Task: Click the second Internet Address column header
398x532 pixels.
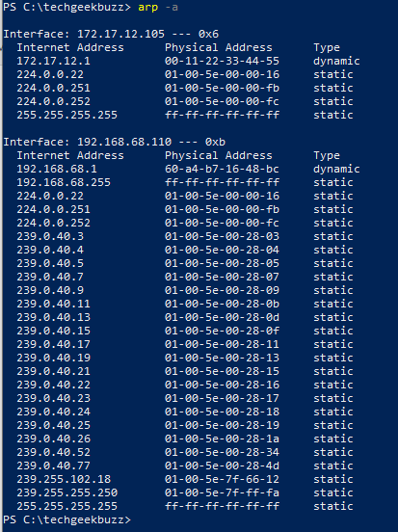Action: click(x=70, y=155)
